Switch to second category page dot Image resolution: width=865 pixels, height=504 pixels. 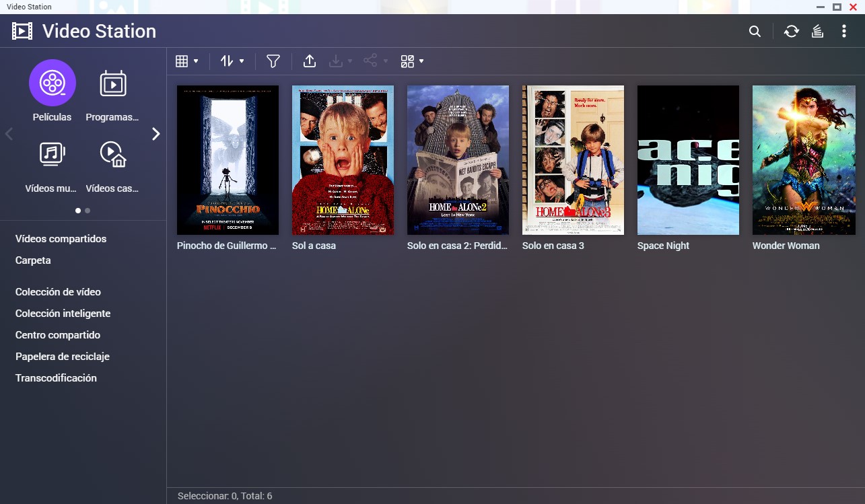click(88, 211)
